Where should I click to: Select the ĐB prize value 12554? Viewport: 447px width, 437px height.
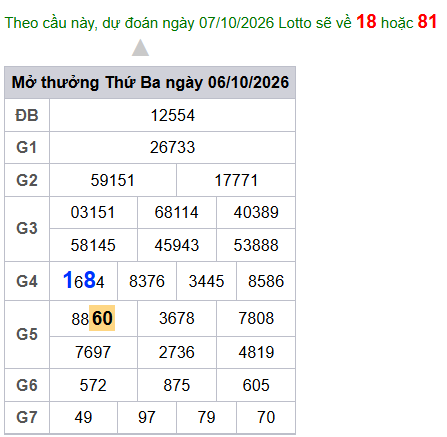[173, 116]
